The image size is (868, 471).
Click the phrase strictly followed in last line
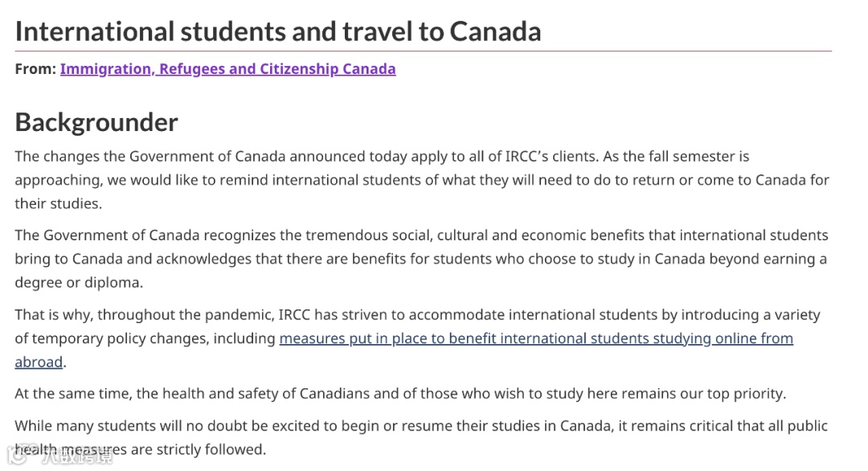coord(211,449)
